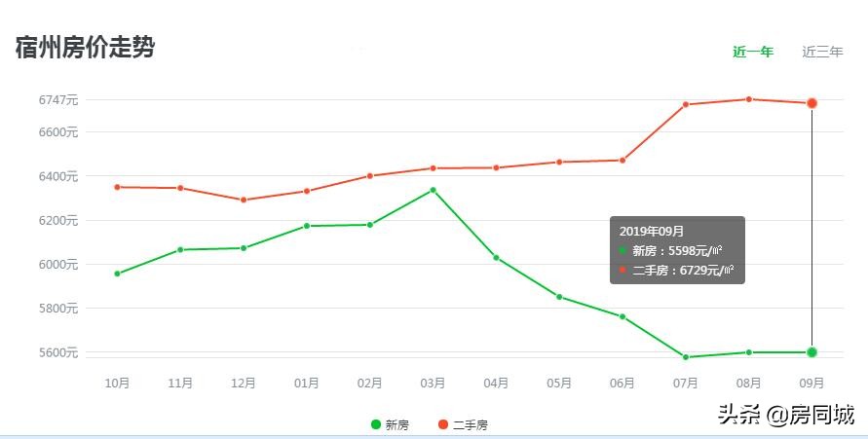Click the 宿州房价走势 chart title
Image resolution: width=868 pixels, height=439 pixels.
tap(85, 47)
